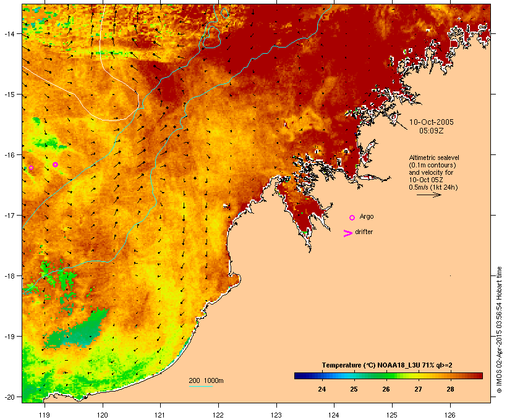Click the magenta Argo legend circle
Viewport: 507px width, 420px height.
[x=352, y=217]
